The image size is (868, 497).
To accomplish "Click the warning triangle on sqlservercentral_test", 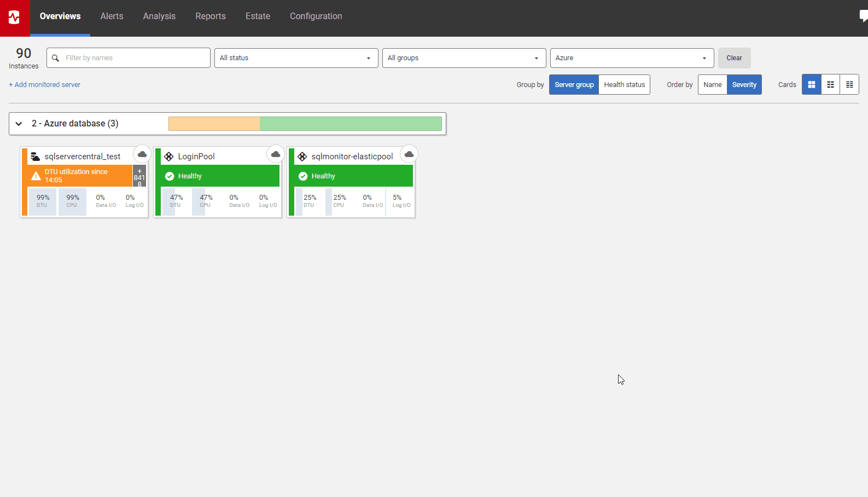I will tap(36, 176).
